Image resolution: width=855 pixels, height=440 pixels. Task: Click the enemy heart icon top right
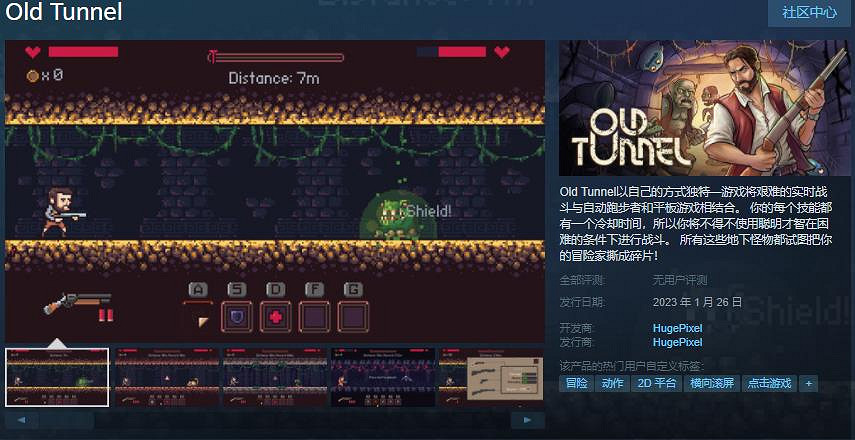pos(502,52)
